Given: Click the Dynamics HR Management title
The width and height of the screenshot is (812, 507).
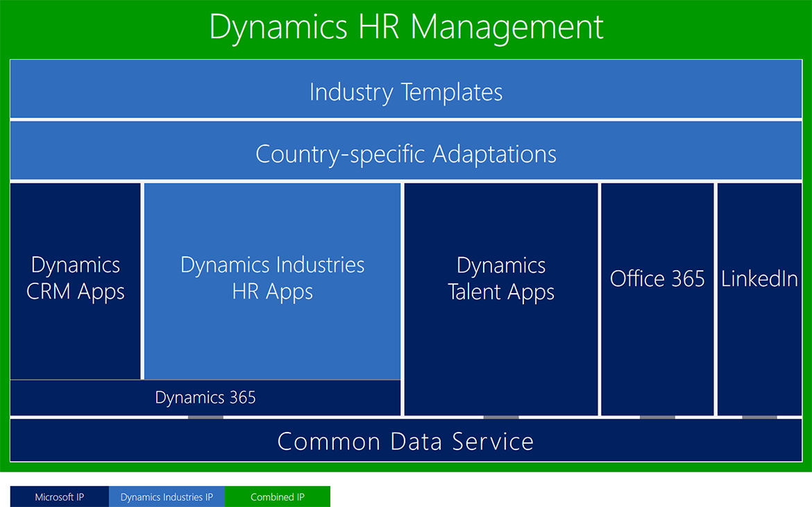Looking at the screenshot, I should tap(406, 28).
